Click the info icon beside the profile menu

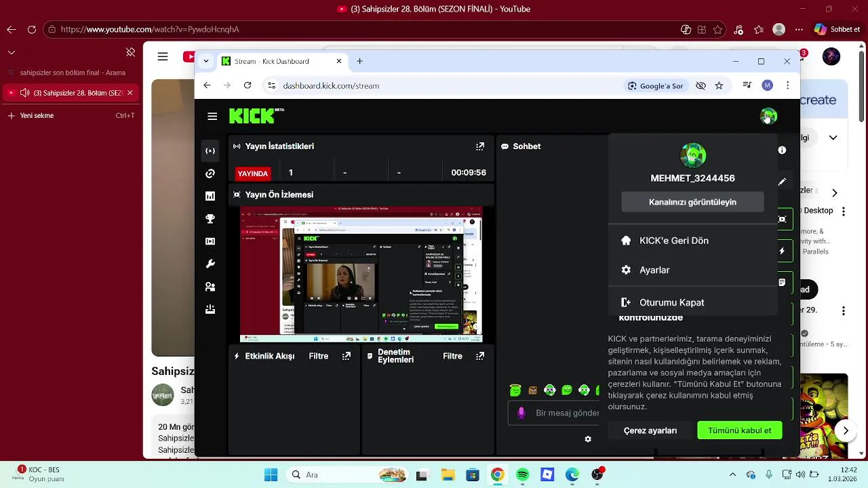tap(782, 150)
